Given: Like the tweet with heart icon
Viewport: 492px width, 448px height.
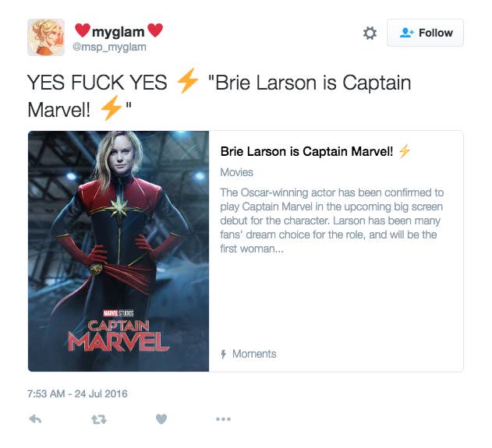Looking at the screenshot, I should tap(161, 419).
